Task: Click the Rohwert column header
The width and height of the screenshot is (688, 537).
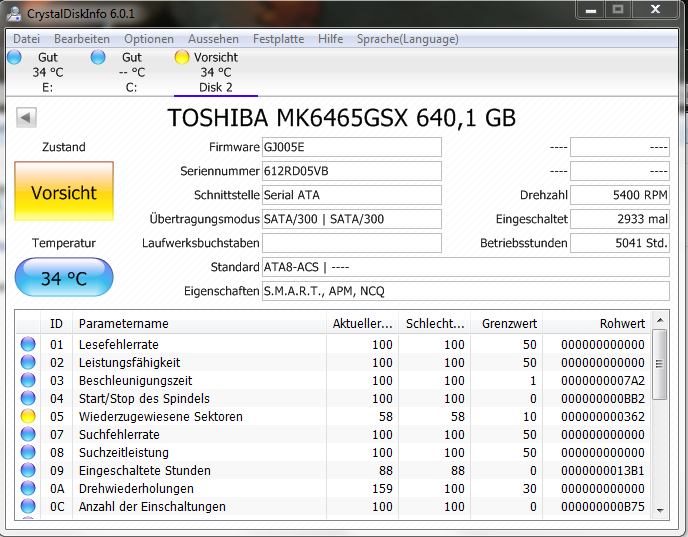Action: click(x=597, y=323)
